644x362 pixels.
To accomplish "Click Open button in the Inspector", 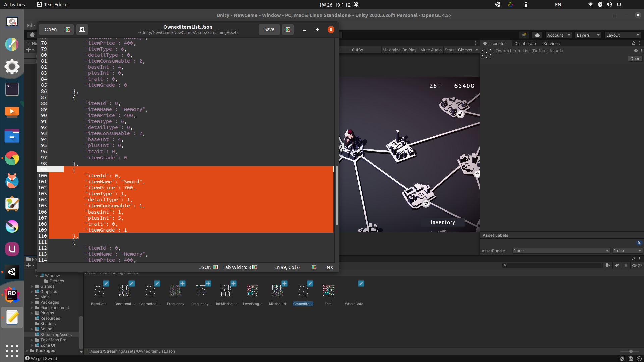I will tap(635, 59).
